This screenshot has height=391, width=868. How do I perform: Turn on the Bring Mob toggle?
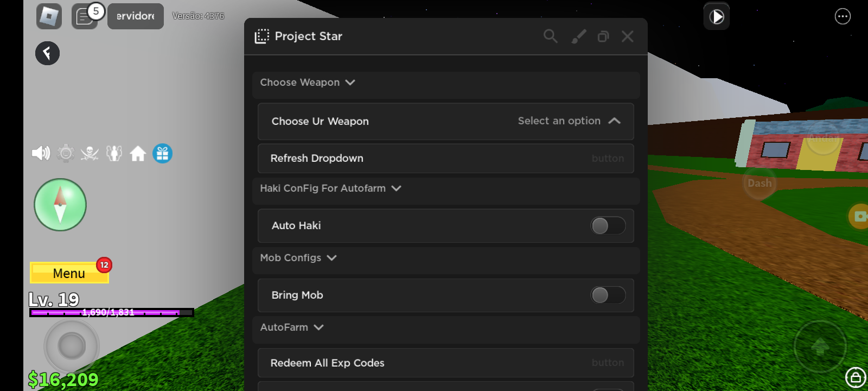pos(608,295)
